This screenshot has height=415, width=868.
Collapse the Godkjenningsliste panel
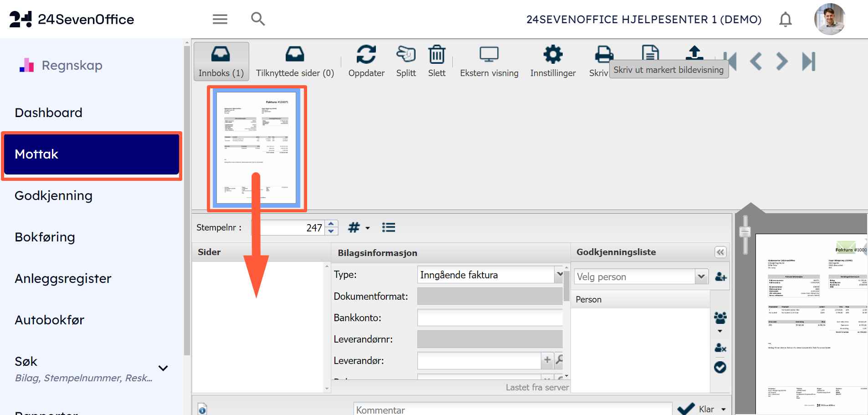click(720, 252)
